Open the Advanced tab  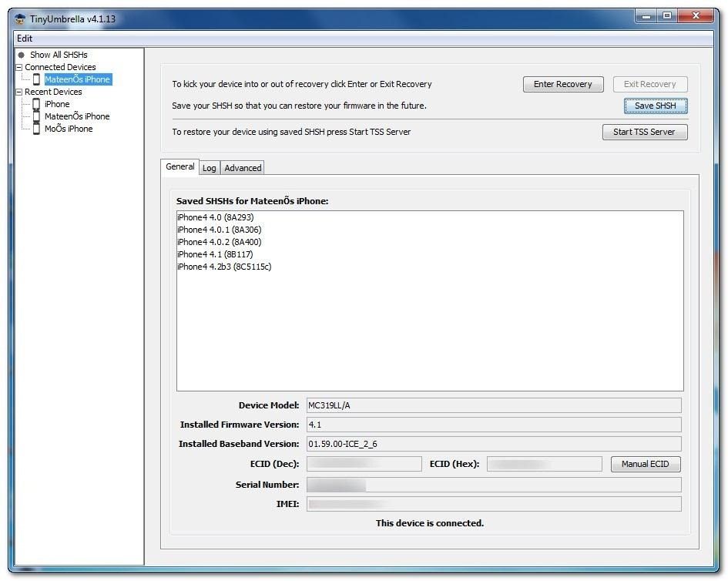[242, 167]
